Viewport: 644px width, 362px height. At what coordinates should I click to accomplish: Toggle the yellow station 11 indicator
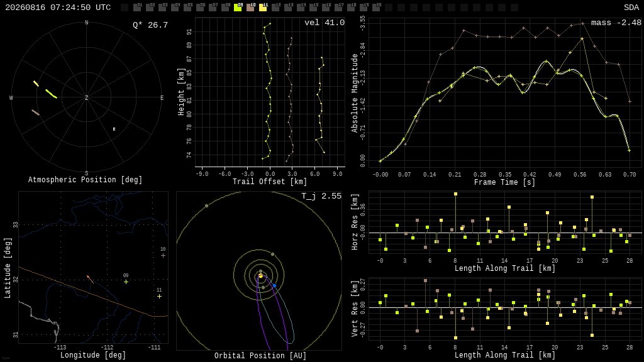[263, 8]
